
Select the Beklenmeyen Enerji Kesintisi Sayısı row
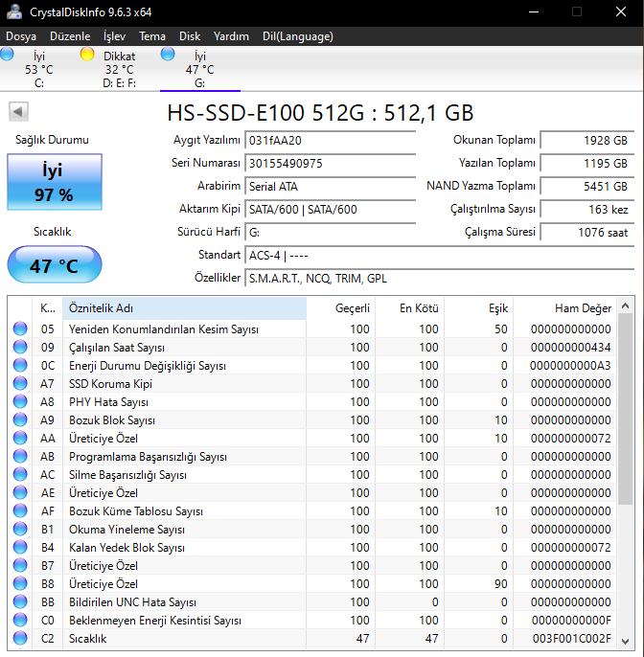[x=312, y=621]
